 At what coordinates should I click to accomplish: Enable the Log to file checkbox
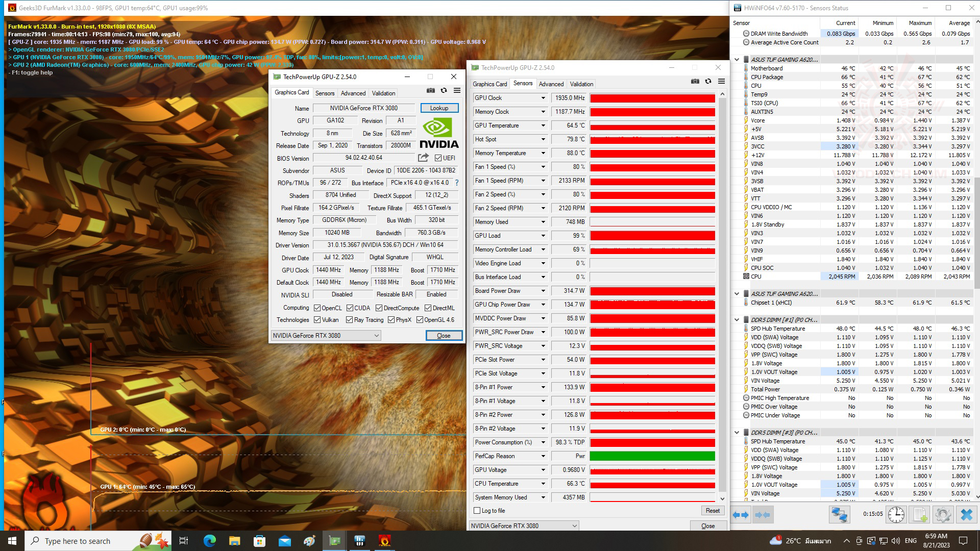tap(477, 511)
